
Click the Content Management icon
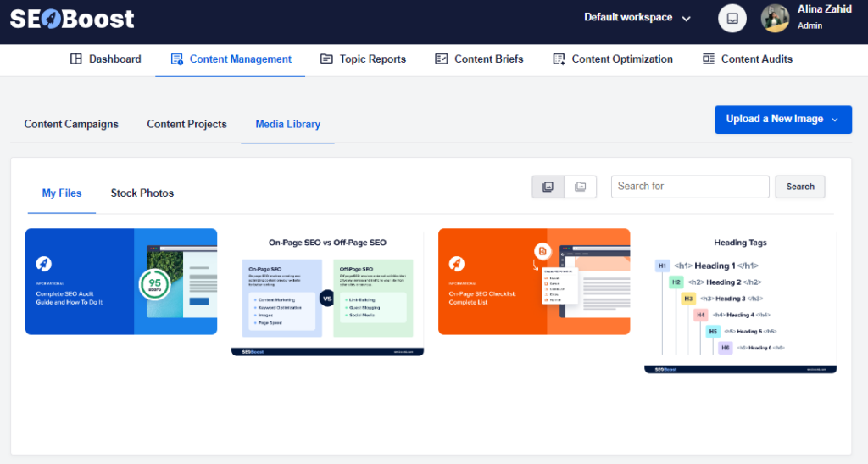tap(176, 59)
